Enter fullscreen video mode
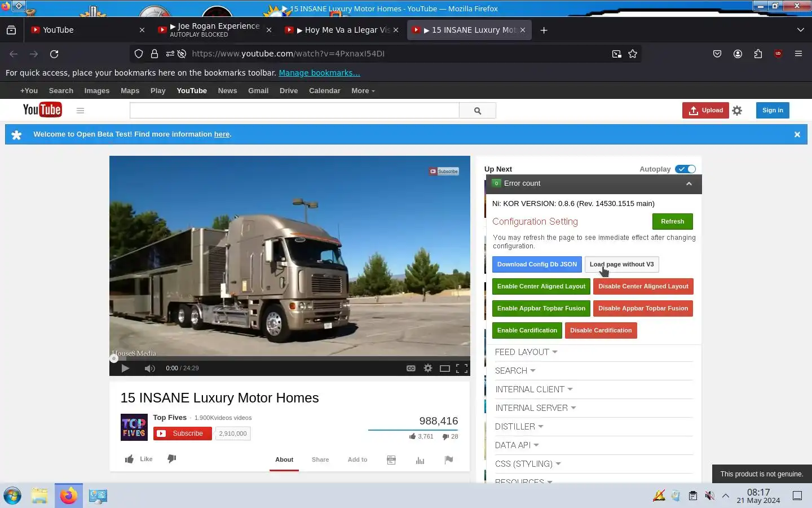This screenshot has height=508, width=812. [x=462, y=368]
